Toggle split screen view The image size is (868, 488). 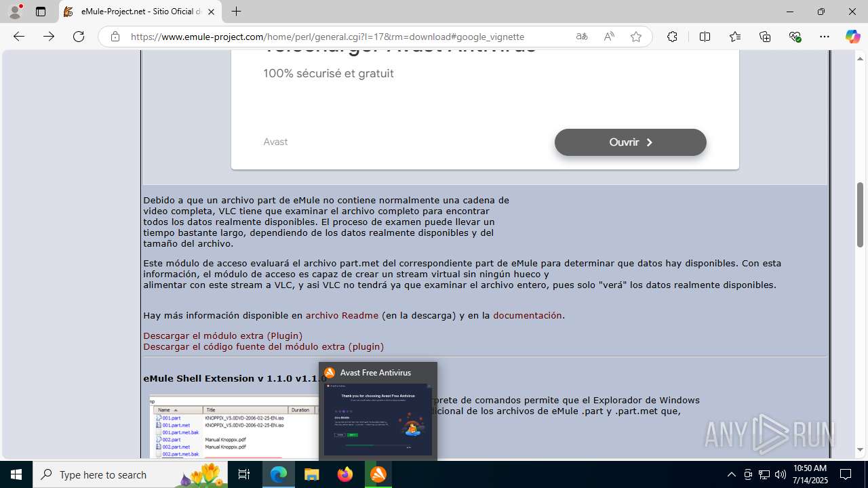click(x=705, y=37)
